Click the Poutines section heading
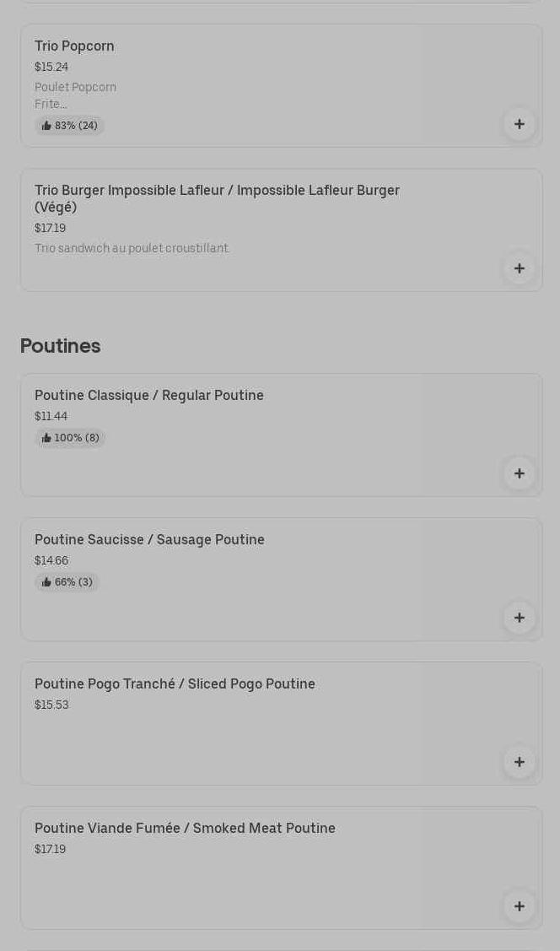 60,346
